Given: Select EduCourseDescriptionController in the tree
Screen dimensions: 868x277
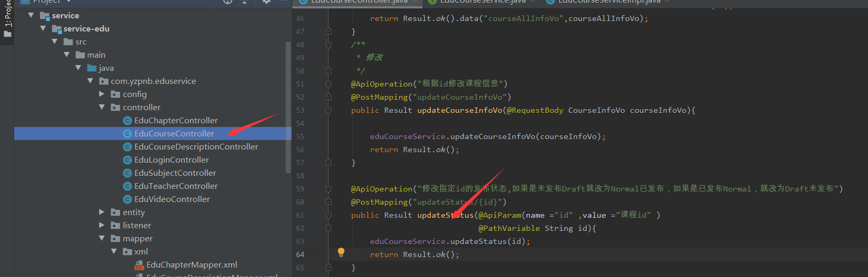Looking at the screenshot, I should pyautogui.click(x=196, y=147).
